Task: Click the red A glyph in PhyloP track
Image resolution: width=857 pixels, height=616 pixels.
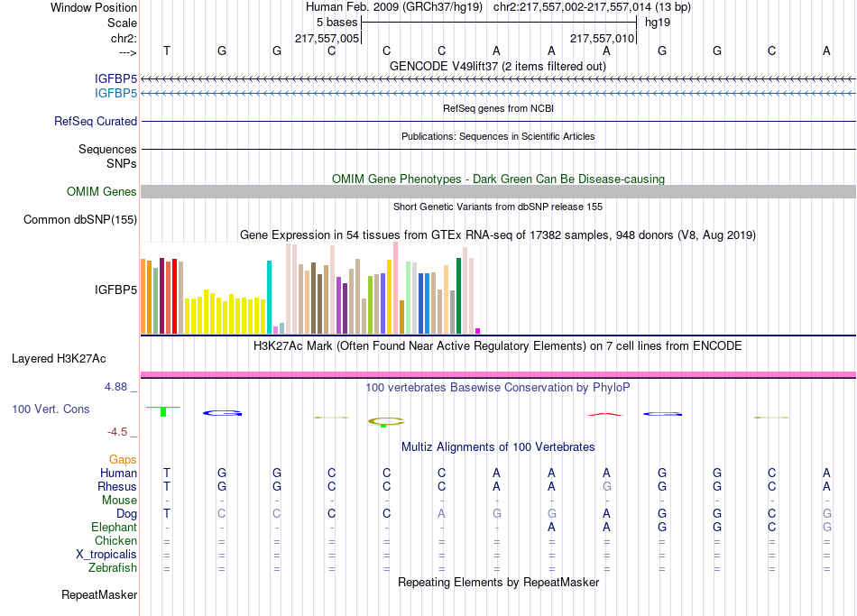Action: coord(605,414)
